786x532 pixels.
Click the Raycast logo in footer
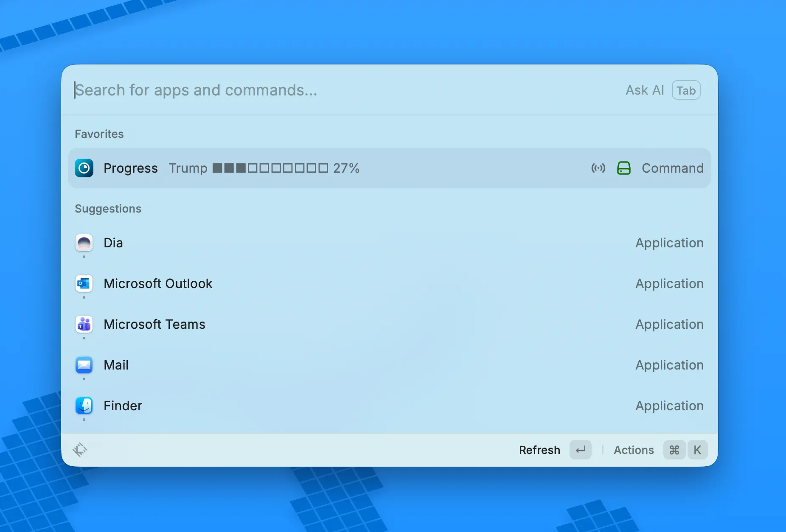coord(80,450)
